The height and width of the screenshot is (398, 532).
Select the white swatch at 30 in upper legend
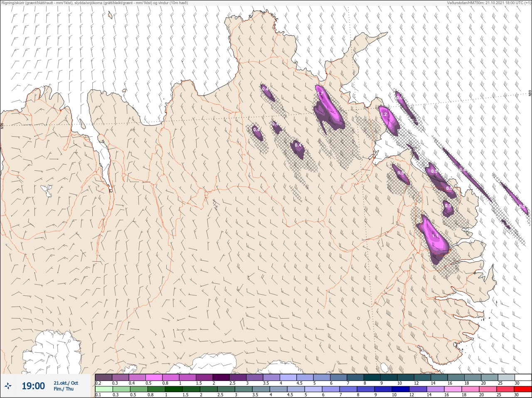point(523,377)
